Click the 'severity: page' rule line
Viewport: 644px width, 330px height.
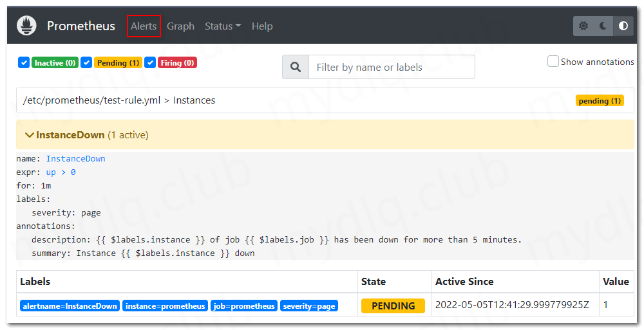(x=66, y=213)
